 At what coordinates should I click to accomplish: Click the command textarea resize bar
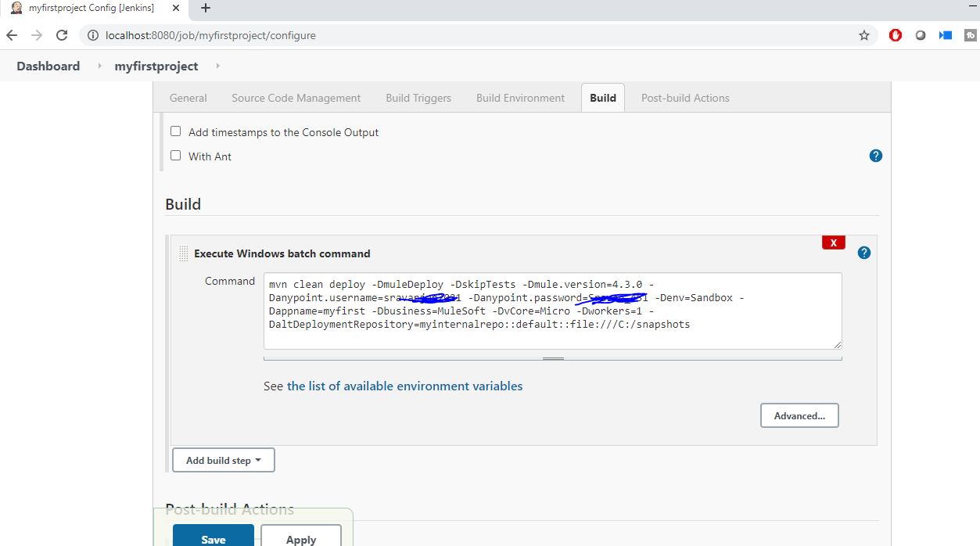tap(553, 358)
